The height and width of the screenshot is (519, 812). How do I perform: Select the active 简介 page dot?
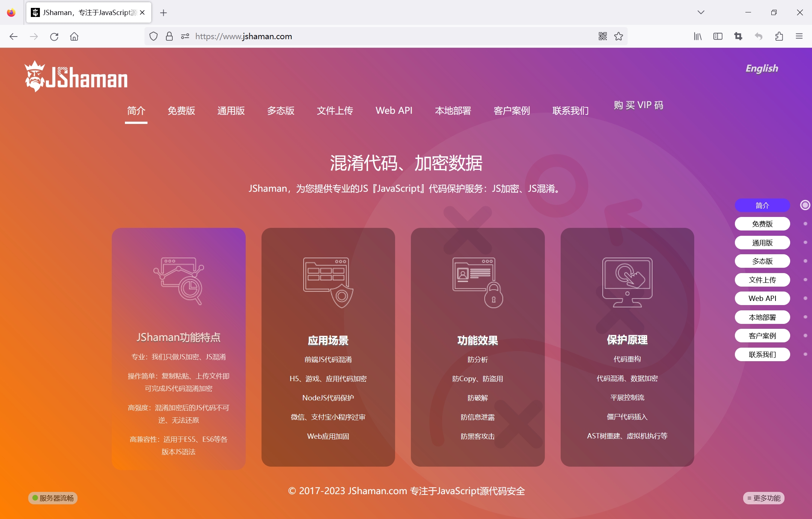805,205
